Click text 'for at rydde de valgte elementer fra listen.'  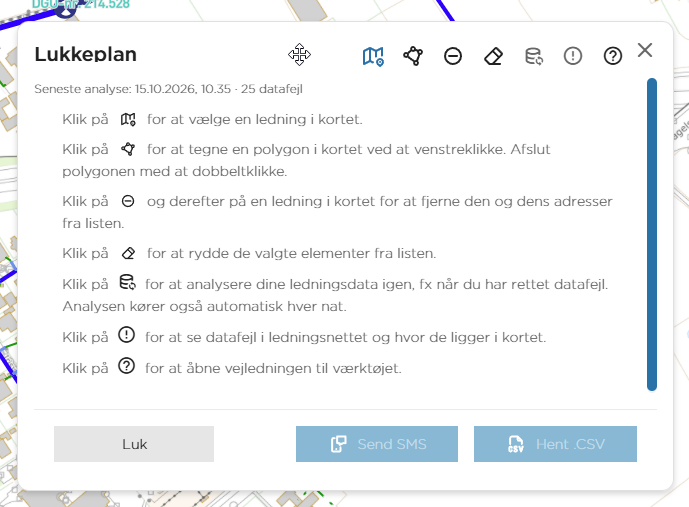pyautogui.click(x=291, y=254)
